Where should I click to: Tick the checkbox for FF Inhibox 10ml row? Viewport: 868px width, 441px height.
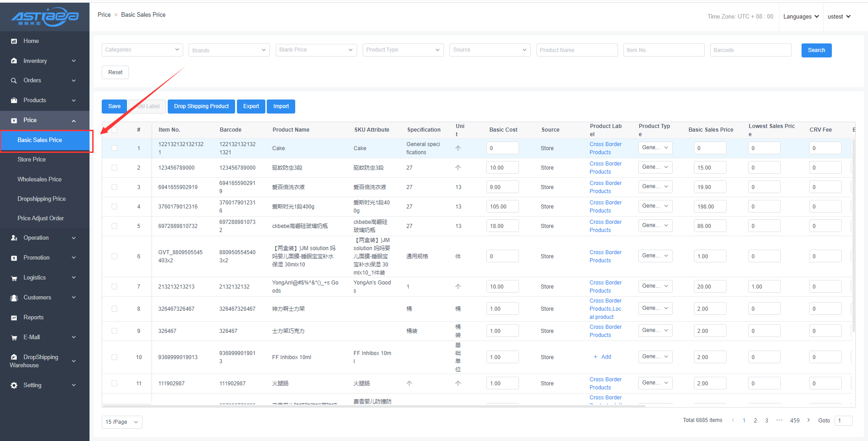coord(114,357)
